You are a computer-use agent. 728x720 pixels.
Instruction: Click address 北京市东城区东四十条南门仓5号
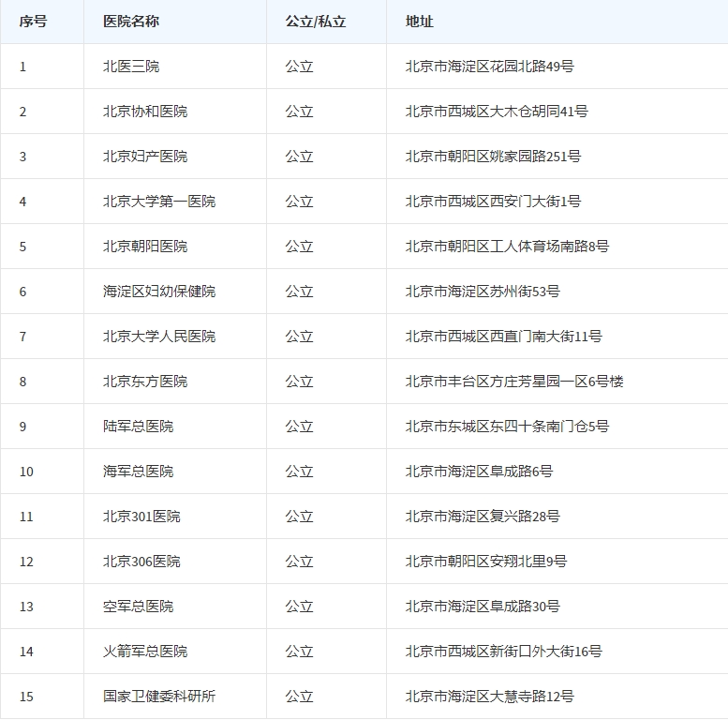pos(507,427)
